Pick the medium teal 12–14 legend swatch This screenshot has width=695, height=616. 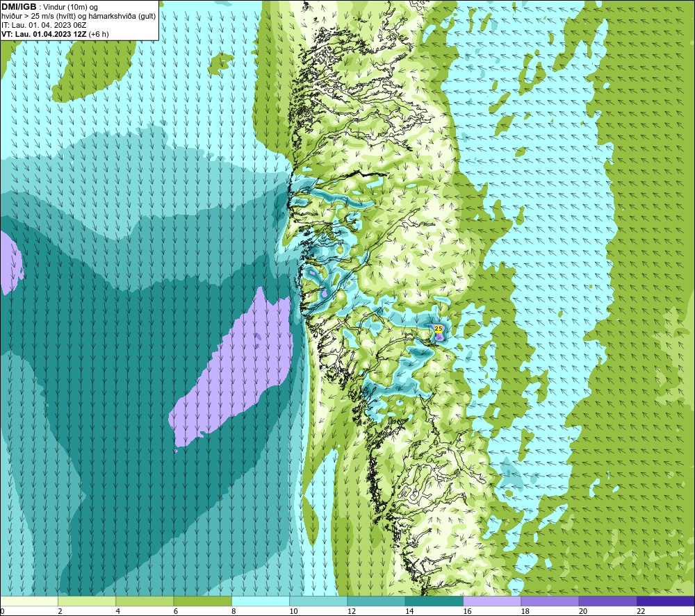[x=376, y=601]
